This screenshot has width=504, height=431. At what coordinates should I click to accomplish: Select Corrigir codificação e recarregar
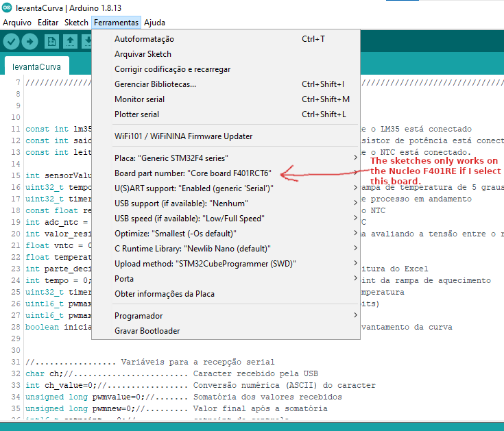pyautogui.click(x=226, y=69)
